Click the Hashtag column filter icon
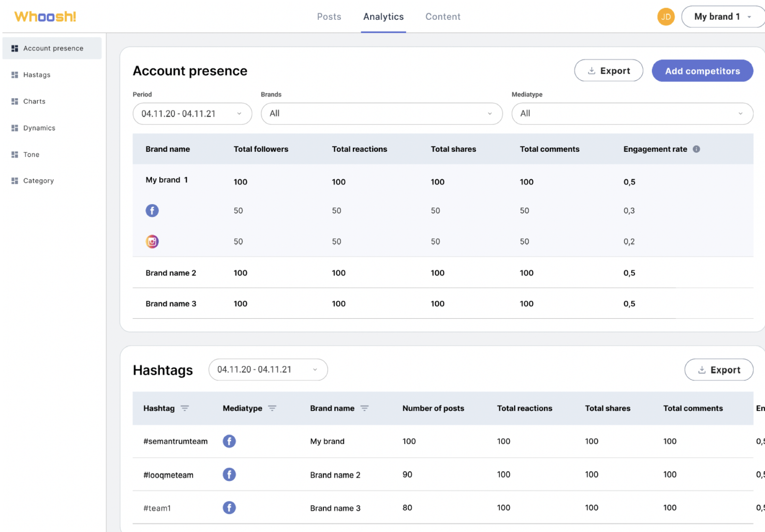The width and height of the screenshot is (765, 532). (185, 408)
